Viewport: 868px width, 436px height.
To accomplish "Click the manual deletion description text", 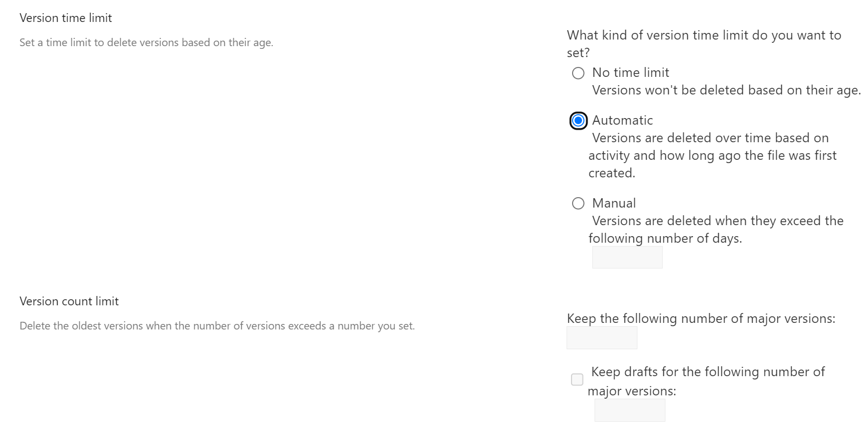I will [x=716, y=229].
